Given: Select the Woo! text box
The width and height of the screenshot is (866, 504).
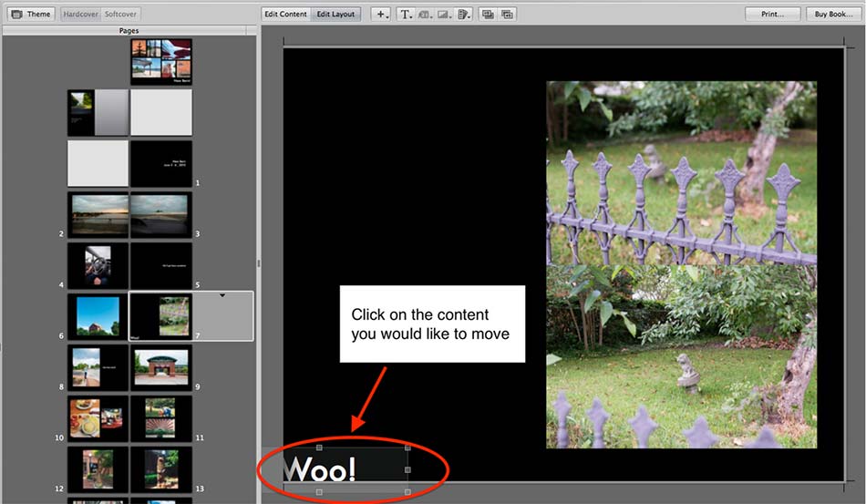Looking at the screenshot, I should [x=346, y=469].
